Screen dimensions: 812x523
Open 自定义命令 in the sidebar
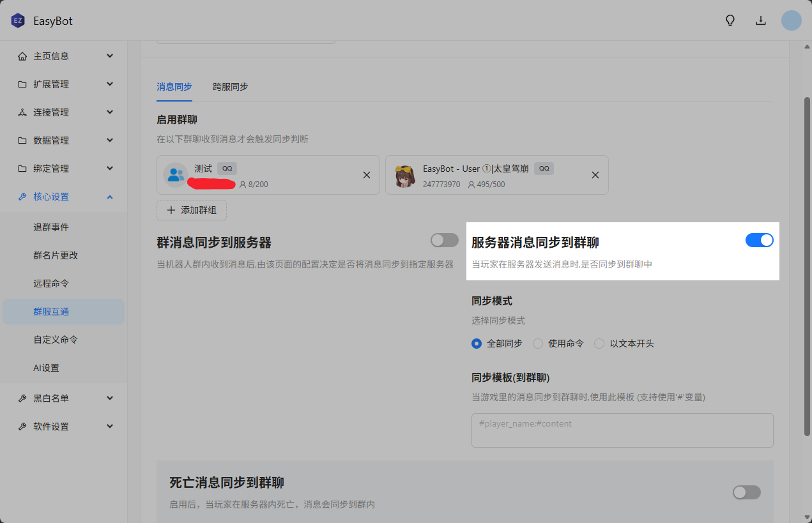56,340
